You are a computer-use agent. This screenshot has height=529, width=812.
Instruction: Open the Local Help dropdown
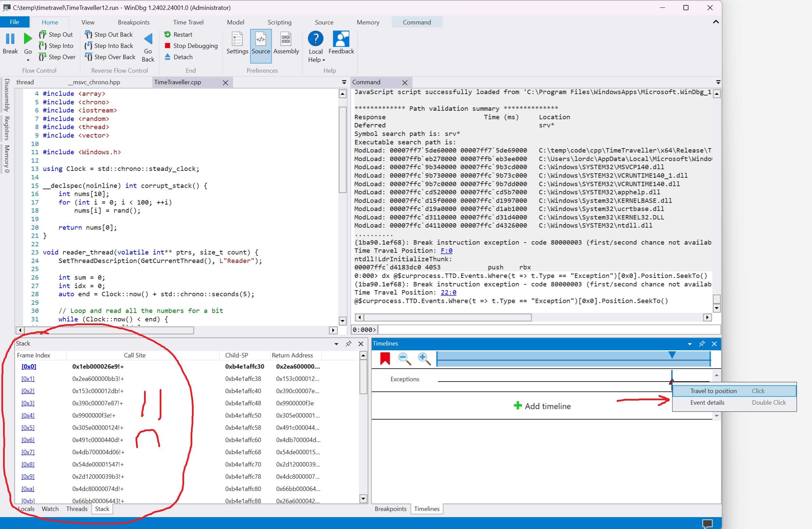click(x=316, y=60)
